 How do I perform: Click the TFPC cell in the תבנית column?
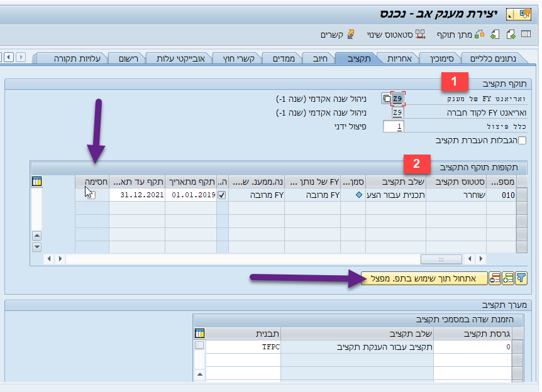coord(243,347)
